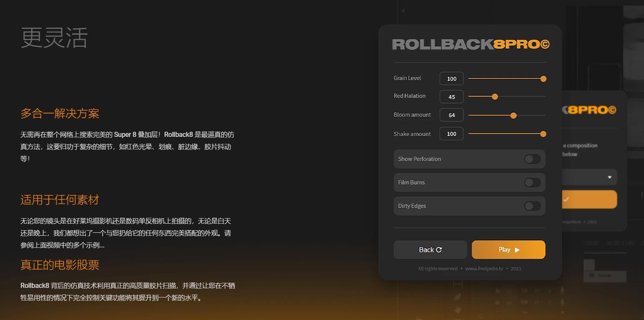Click the Shake amount label
This screenshot has height=320, width=644.
click(x=412, y=134)
